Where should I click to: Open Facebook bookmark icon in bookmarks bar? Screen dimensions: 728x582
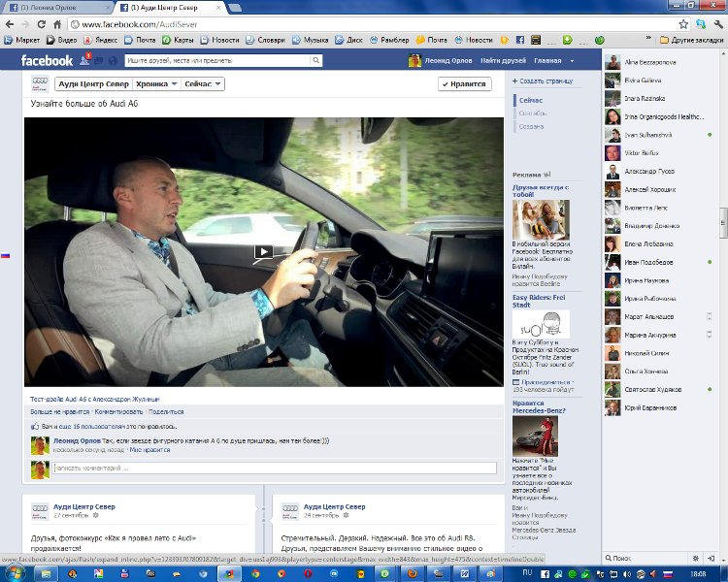pyautogui.click(x=520, y=40)
